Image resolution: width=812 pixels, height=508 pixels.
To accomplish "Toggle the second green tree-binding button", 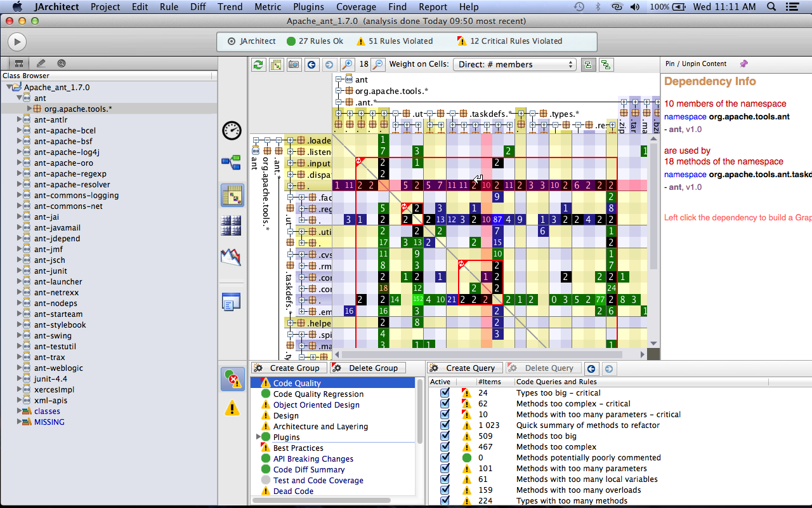I will (x=606, y=64).
